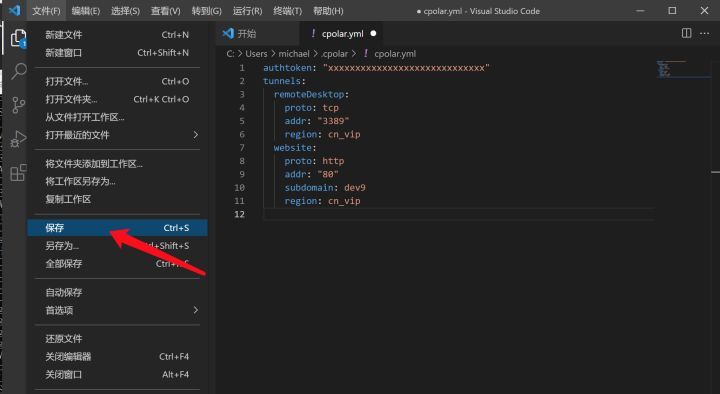Choose 还原文件 menu entry

pos(117,339)
